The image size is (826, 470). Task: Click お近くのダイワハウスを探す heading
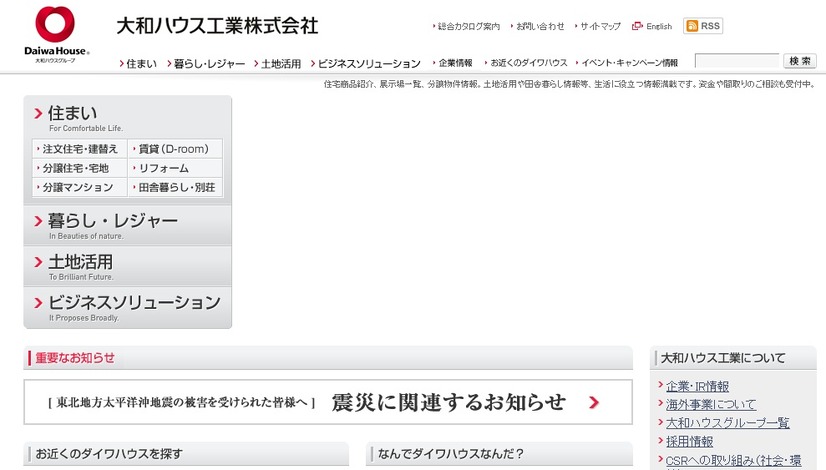coord(109,454)
